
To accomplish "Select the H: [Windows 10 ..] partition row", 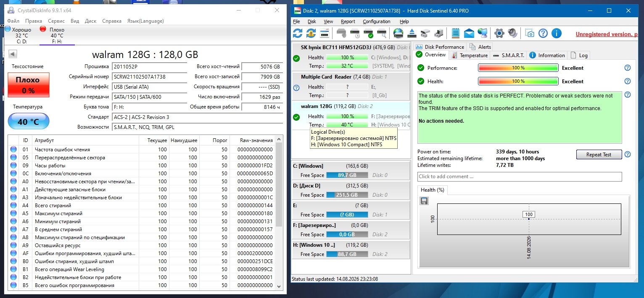I will point(351,250).
